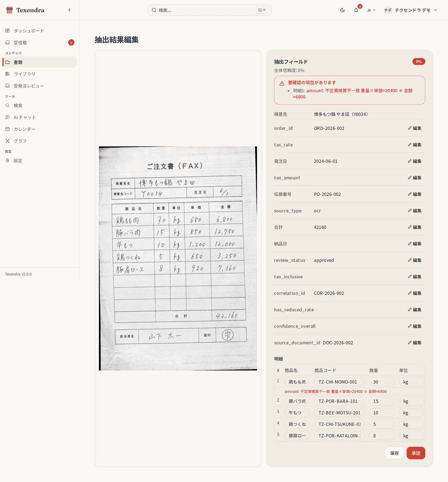Collapse the sidebar with the chevron
The image size is (448, 482).
point(70,10)
